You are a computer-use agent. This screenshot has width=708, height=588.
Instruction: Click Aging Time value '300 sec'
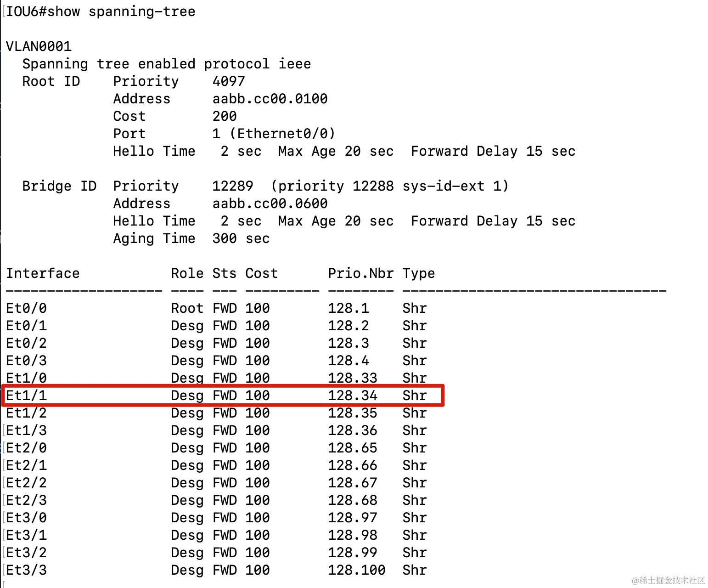pos(241,238)
